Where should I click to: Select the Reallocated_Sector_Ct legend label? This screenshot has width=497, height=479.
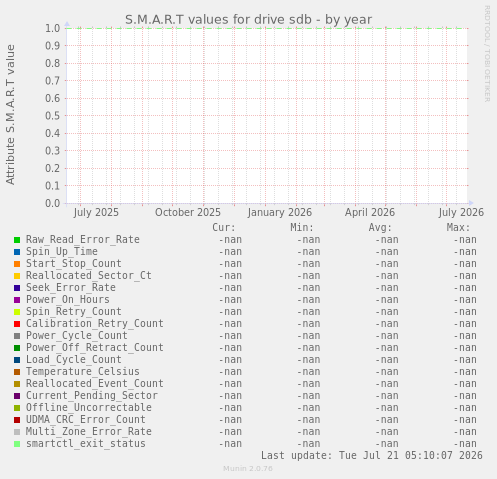click(89, 275)
